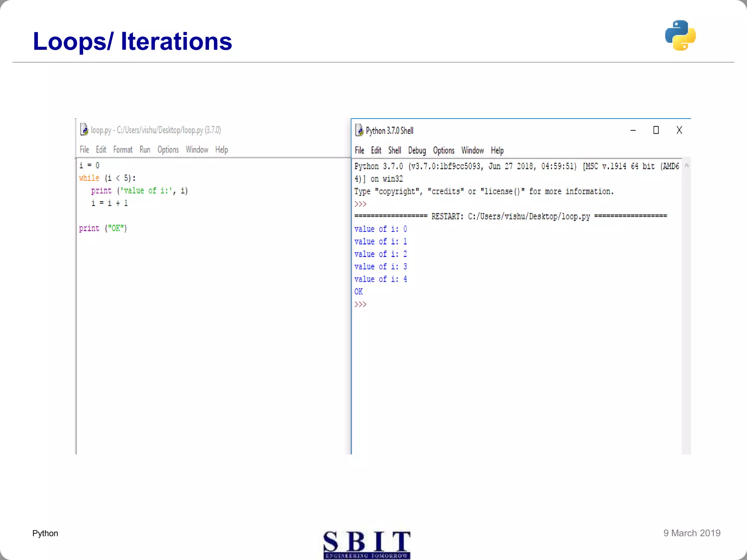Open the Shell window's Options menu

tap(444, 150)
